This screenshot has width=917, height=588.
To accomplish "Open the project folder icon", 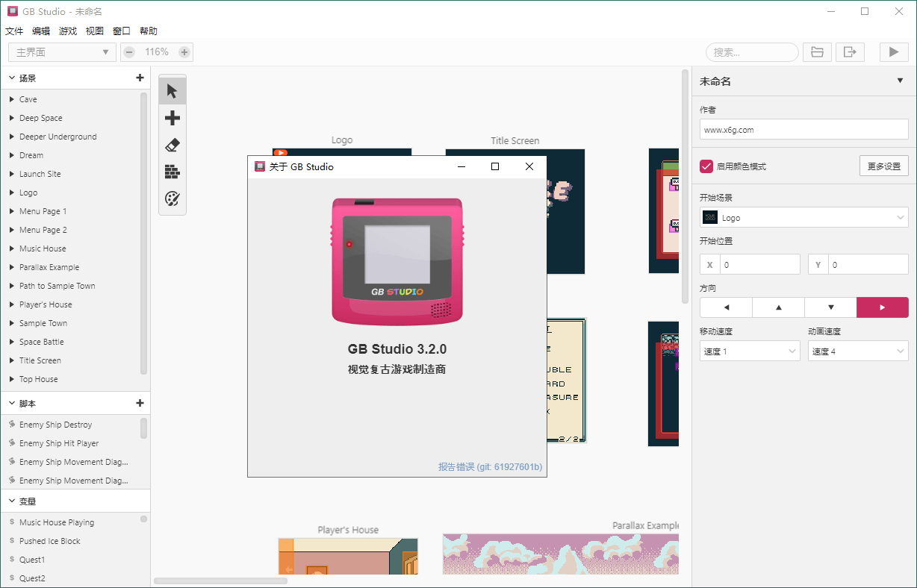I will 817,51.
